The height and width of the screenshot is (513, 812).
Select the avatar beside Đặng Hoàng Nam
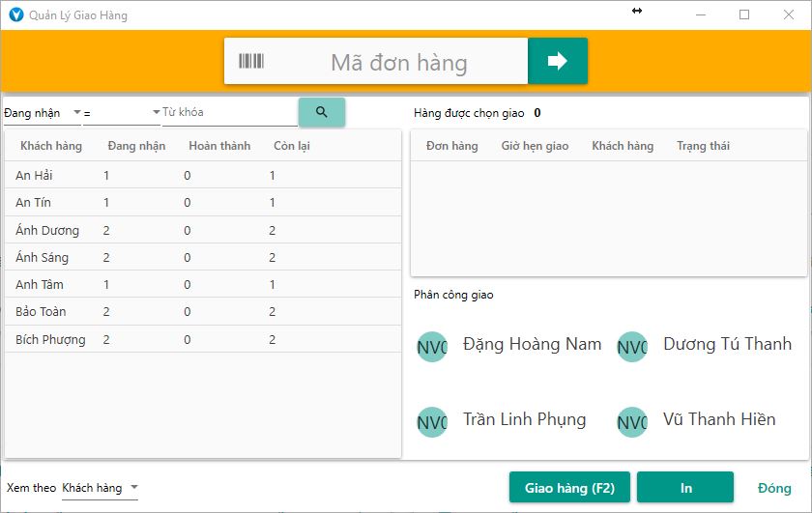pyautogui.click(x=432, y=347)
